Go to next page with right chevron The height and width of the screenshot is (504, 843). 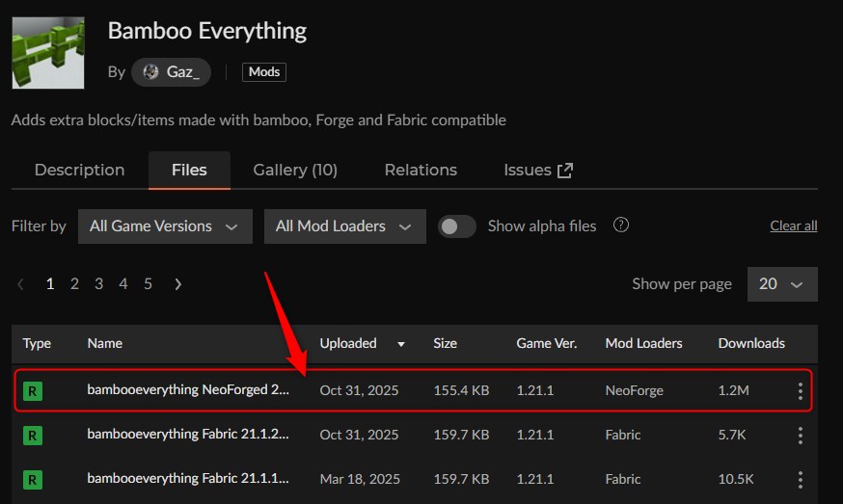tap(177, 283)
